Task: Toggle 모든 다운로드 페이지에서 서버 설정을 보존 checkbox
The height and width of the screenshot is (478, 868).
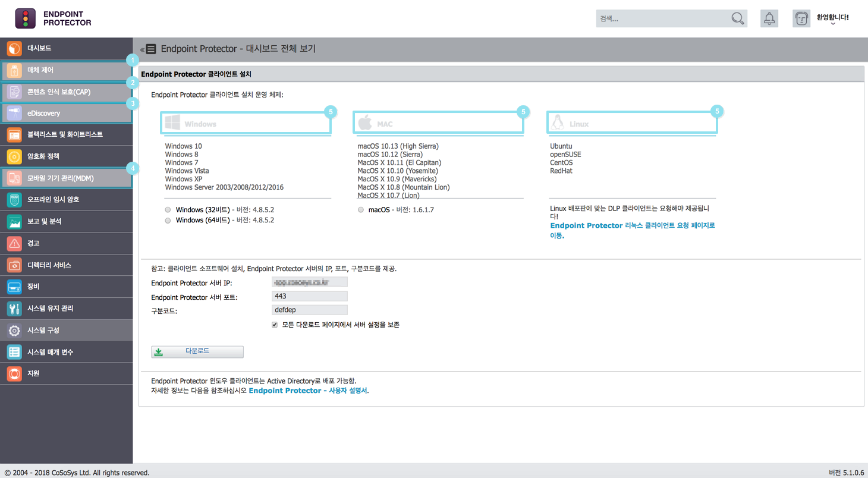Action: (x=275, y=325)
